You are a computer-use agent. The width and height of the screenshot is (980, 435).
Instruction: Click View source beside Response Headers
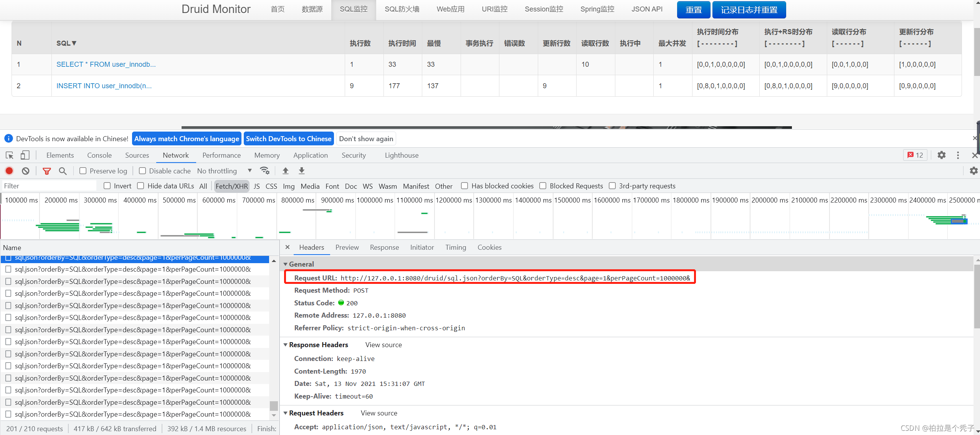pos(383,345)
